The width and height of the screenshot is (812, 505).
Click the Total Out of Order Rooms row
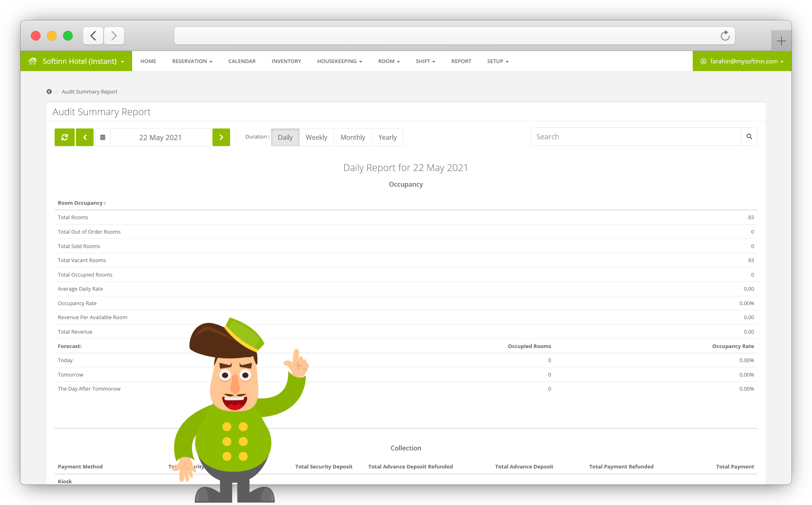(x=406, y=232)
